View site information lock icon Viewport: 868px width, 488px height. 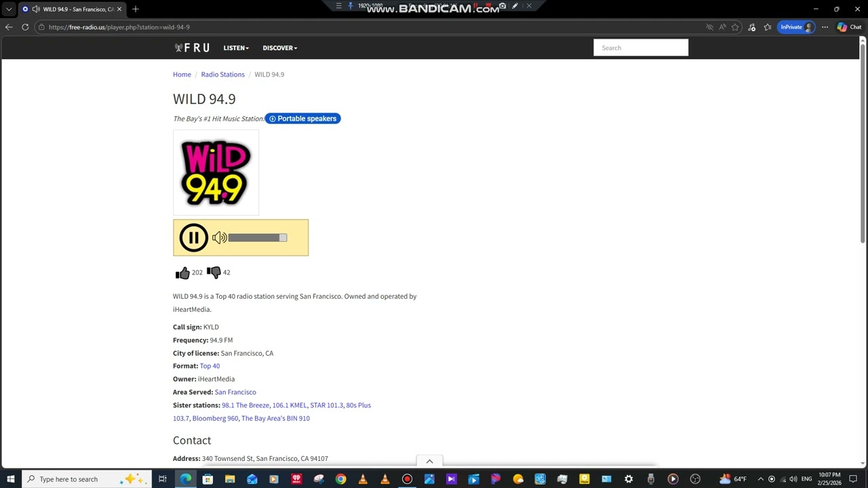pos(41,27)
